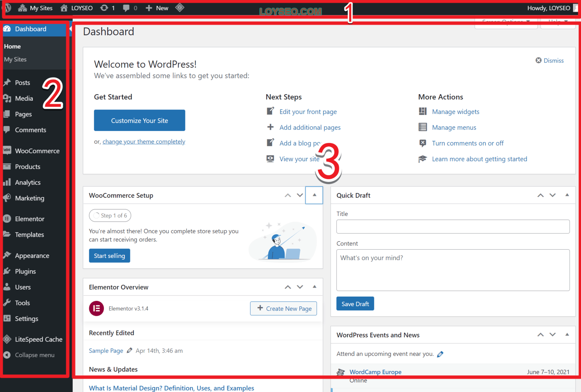Move WooCommerce Setup widget up
Image resolution: width=581 pixels, height=392 pixels.
pos(288,195)
